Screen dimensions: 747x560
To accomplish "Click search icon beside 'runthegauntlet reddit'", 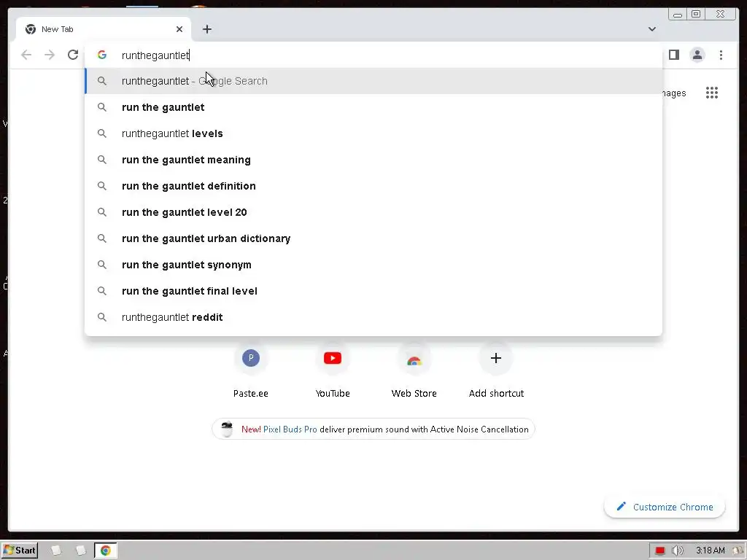I will (102, 316).
